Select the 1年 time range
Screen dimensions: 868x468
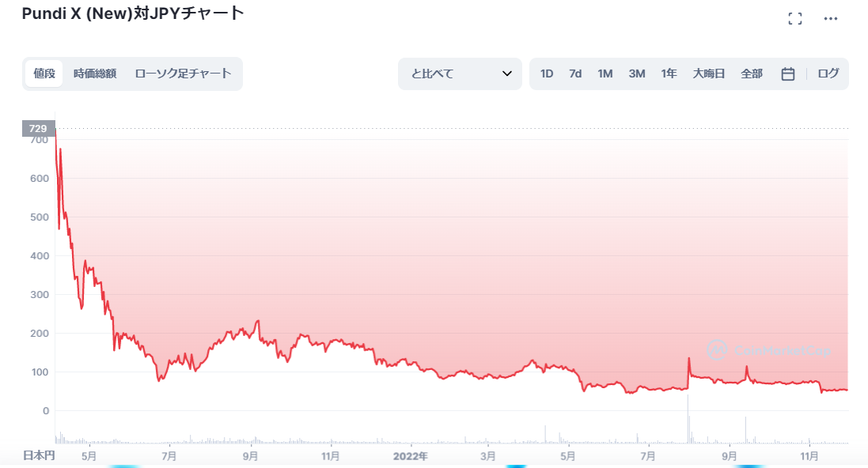click(x=669, y=74)
